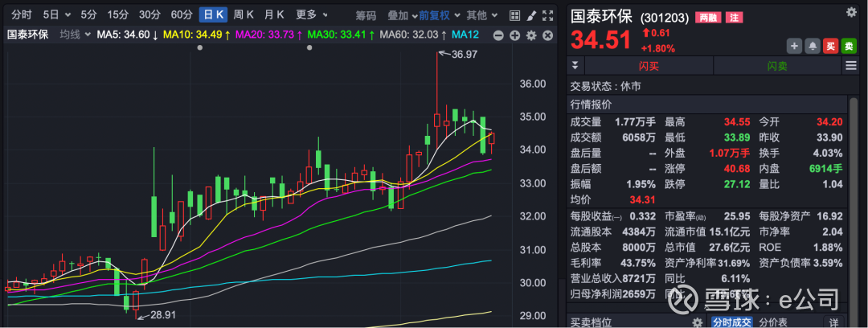Viewport: 868px width, 328px height.
Task: Open the 前复权 adjustment dropdown
Action: pos(438,15)
